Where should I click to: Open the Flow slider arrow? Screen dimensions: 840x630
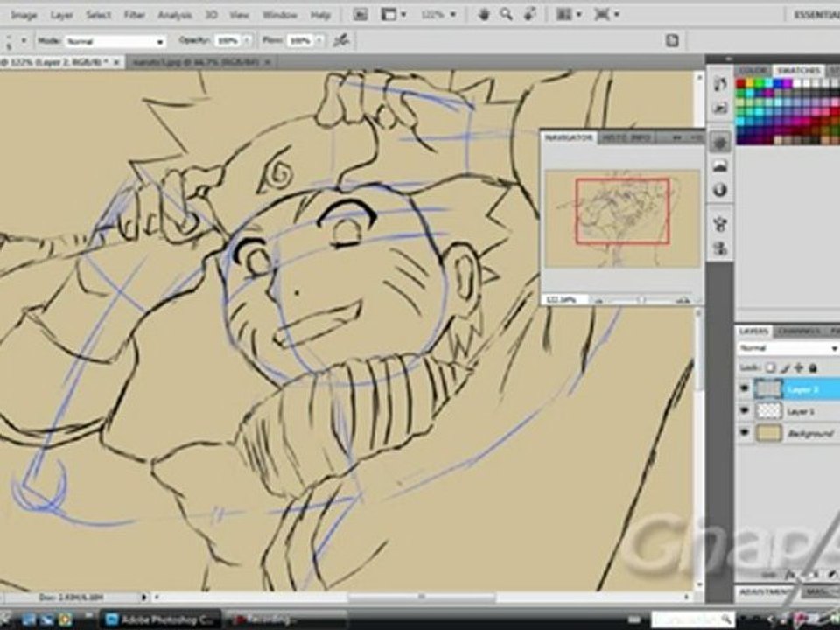tap(319, 41)
